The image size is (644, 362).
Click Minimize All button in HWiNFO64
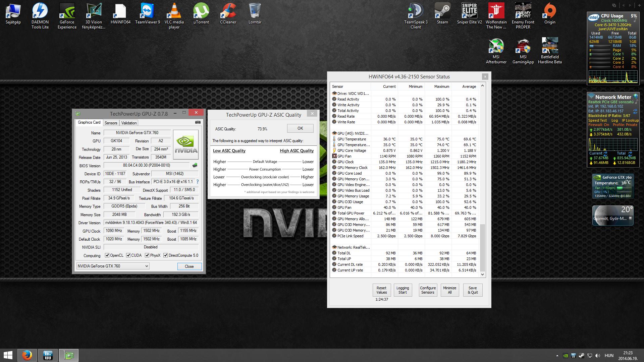[449, 290]
